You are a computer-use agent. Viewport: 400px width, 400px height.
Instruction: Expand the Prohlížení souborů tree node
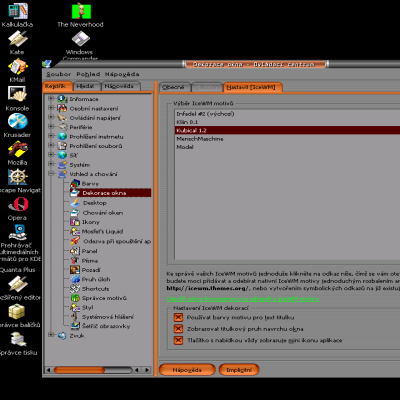(51, 145)
